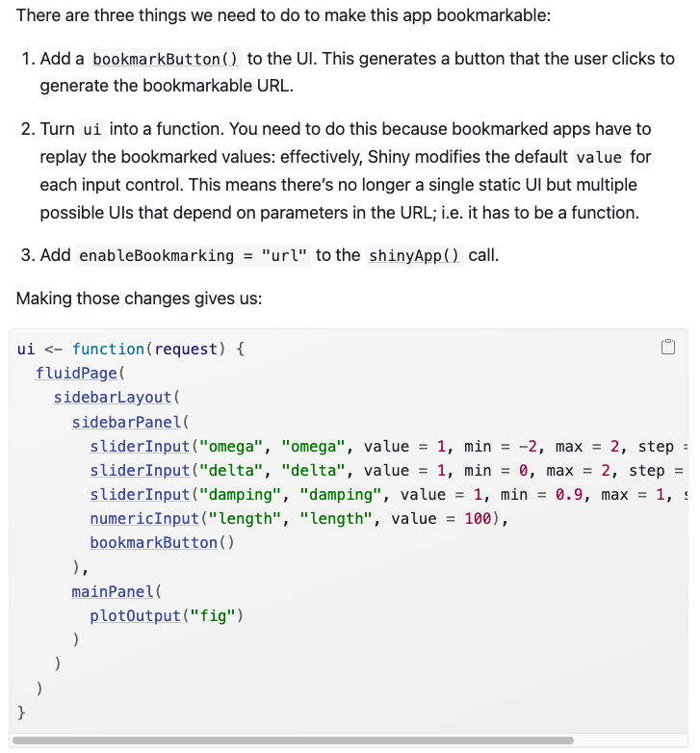Click the numericInput function link

[144, 519]
